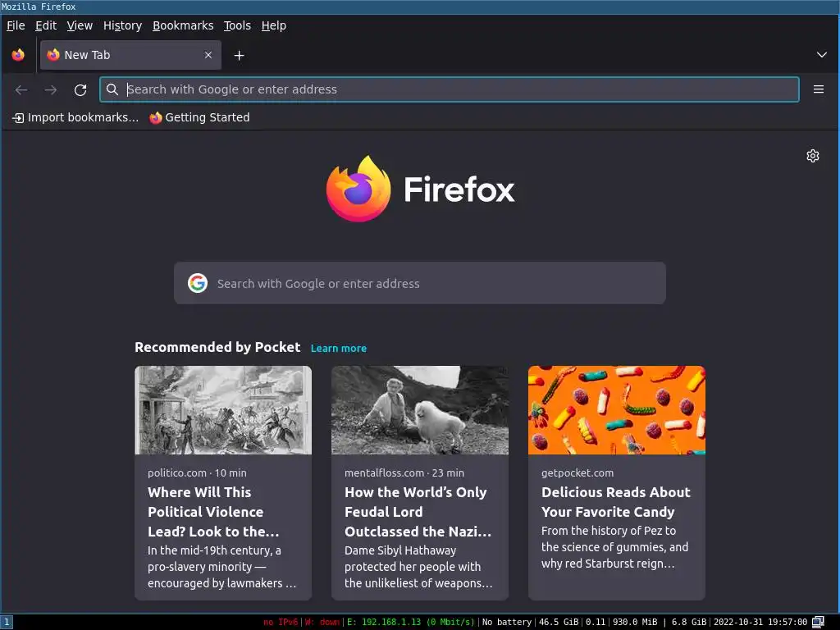The width and height of the screenshot is (840, 630).
Task: Click the 'no IPv6' status entry
Action: pyautogui.click(x=281, y=622)
